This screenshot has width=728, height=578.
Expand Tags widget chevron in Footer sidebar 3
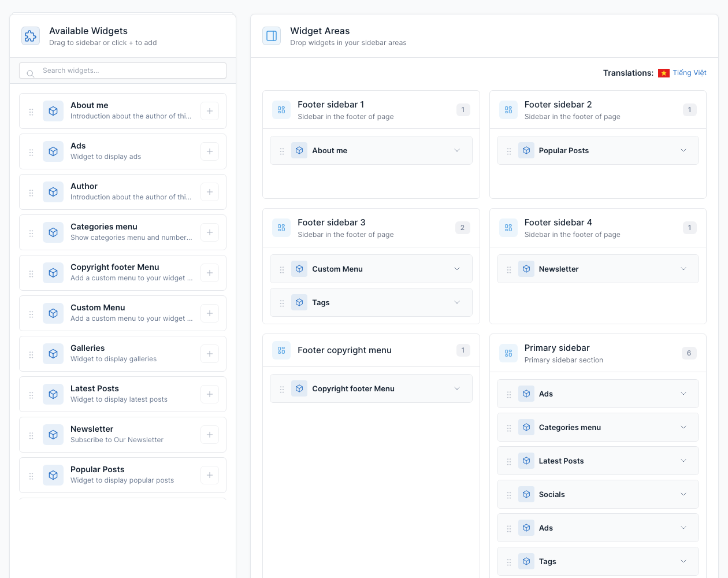point(457,302)
